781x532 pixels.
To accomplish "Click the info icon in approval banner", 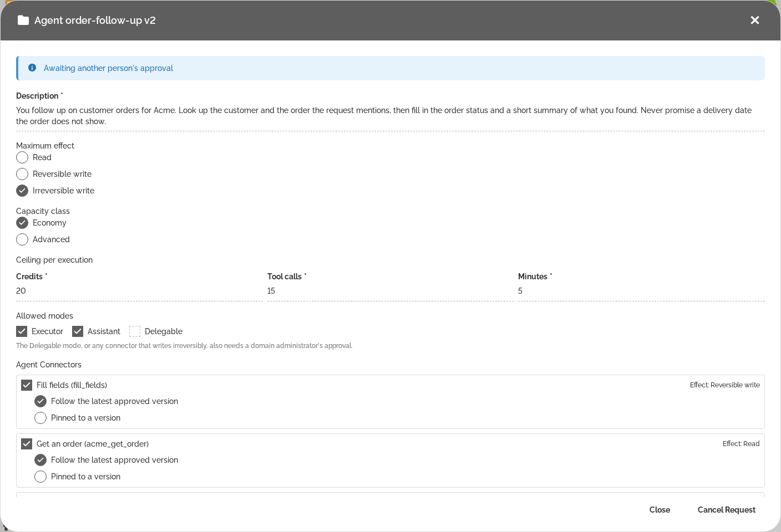I will click(x=32, y=68).
